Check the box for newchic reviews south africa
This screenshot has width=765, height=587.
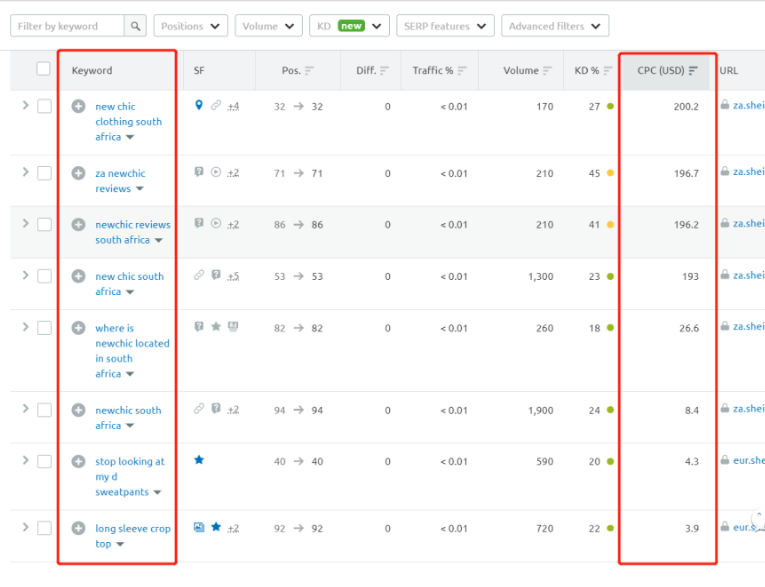44,224
